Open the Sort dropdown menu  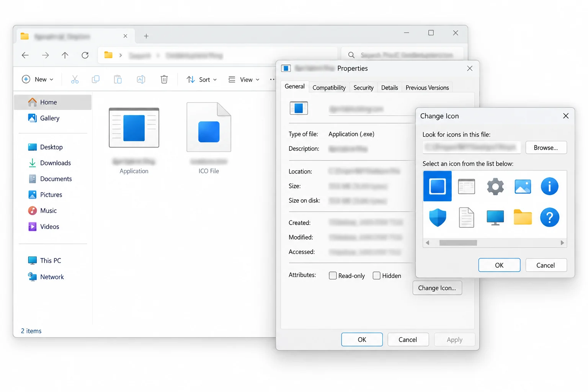click(202, 79)
